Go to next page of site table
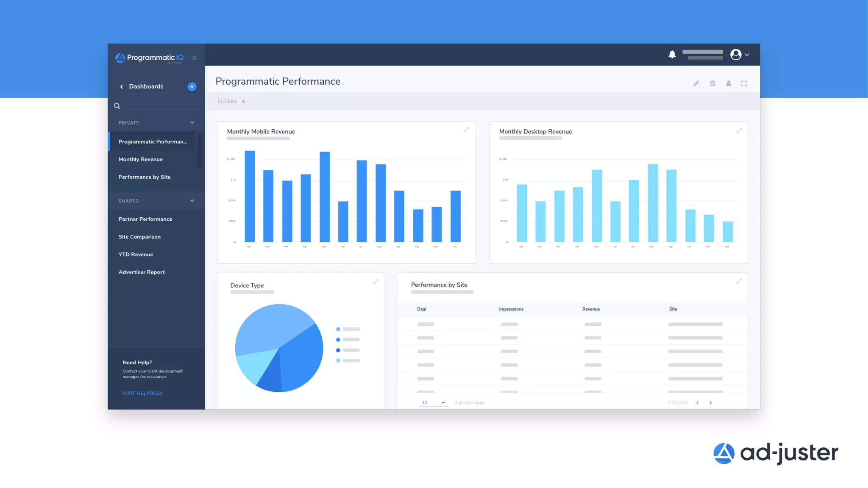868x488 pixels. click(x=710, y=403)
